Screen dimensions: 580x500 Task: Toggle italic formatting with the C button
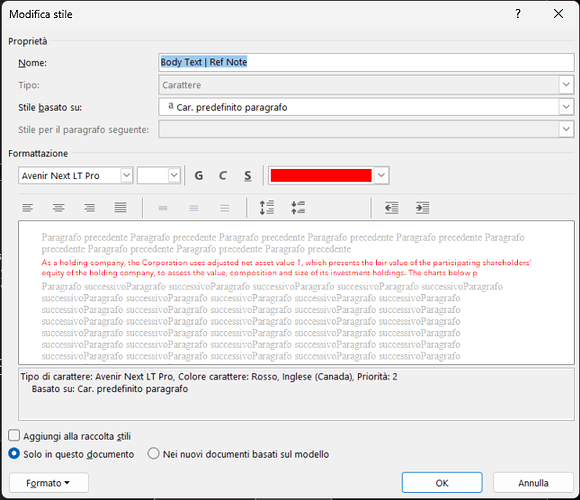click(223, 176)
